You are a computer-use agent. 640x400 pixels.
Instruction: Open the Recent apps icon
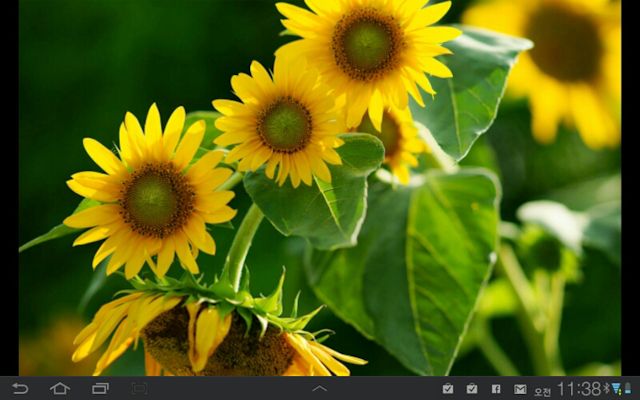[x=100, y=389]
